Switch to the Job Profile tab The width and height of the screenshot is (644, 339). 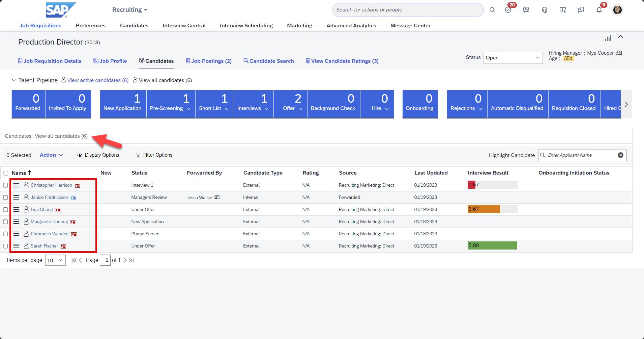pos(110,61)
